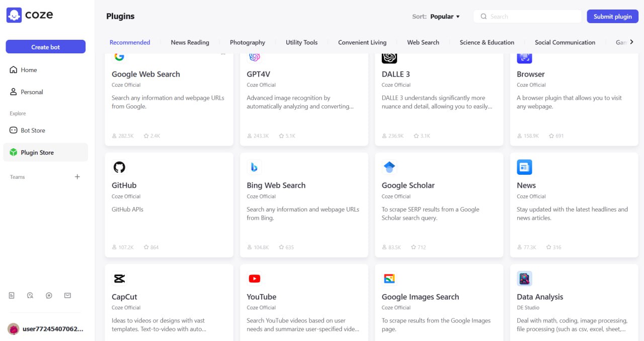Click the Google Images Search icon
The height and width of the screenshot is (341, 644).
(389, 279)
